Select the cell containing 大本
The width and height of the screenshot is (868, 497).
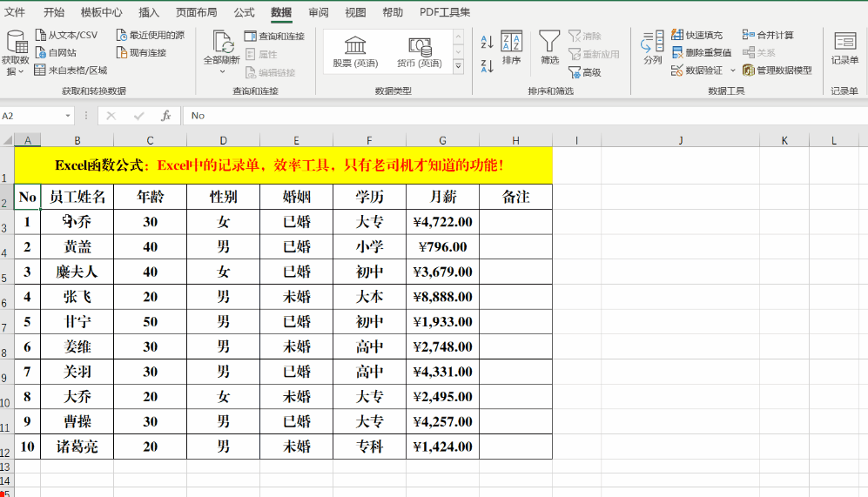(x=369, y=297)
